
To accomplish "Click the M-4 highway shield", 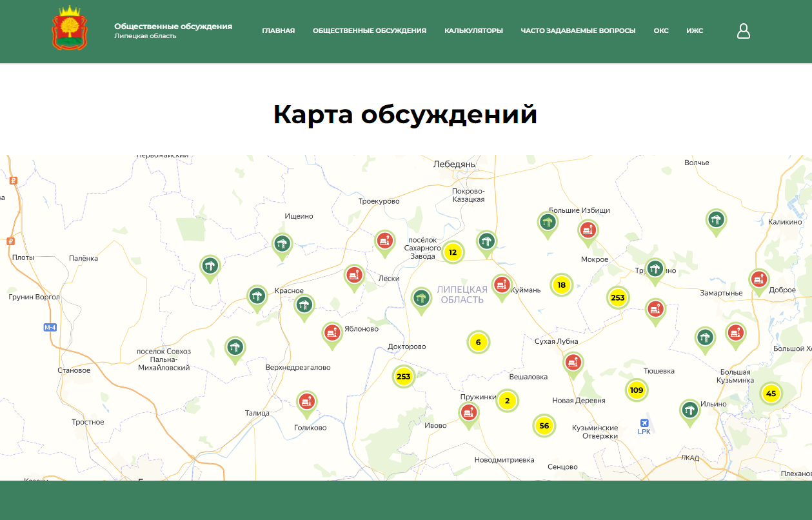I will [50, 327].
